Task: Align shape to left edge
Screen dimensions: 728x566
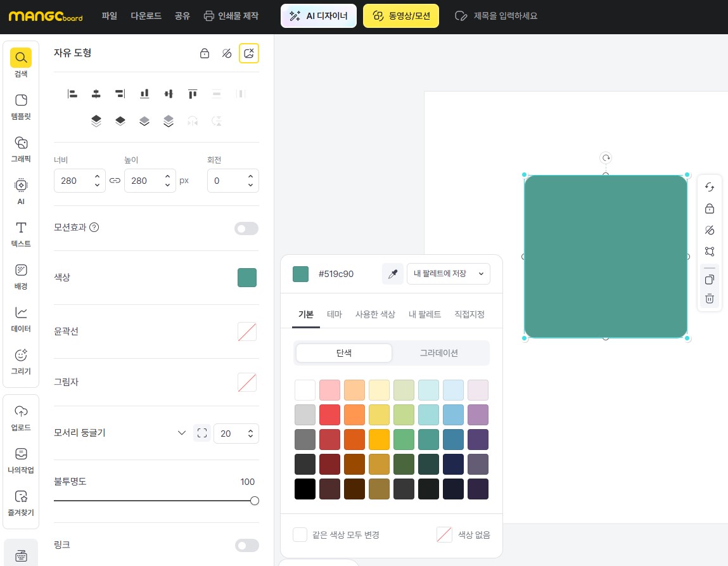Action: [72, 94]
